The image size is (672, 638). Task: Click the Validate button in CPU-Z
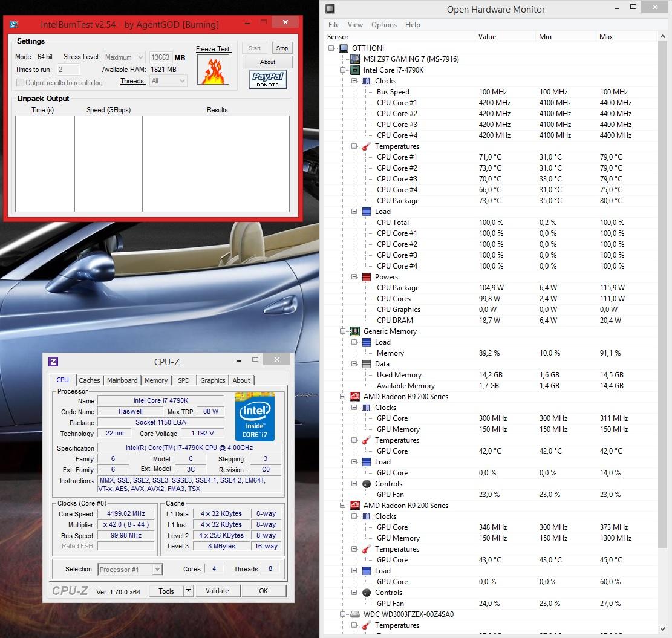point(217,591)
